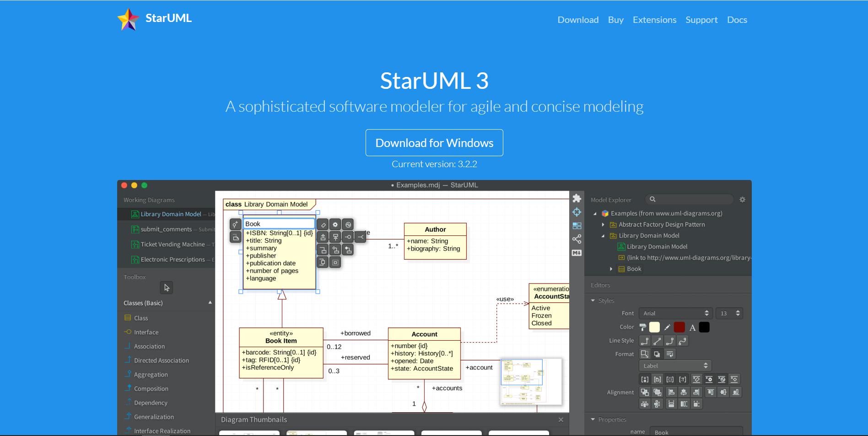The image size is (868, 436).
Task: Open the Extensions puzzle icon in the sidebar
Action: coord(577,198)
